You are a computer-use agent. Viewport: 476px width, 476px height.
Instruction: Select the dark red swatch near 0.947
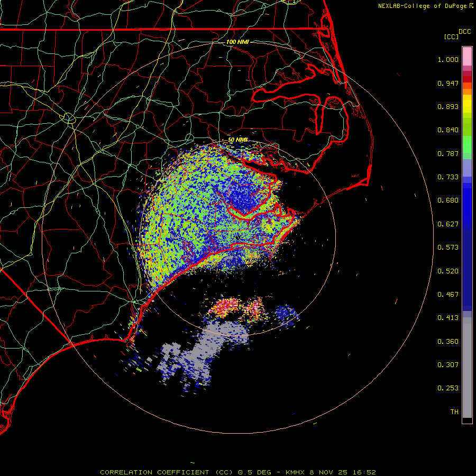pyautogui.click(x=467, y=79)
